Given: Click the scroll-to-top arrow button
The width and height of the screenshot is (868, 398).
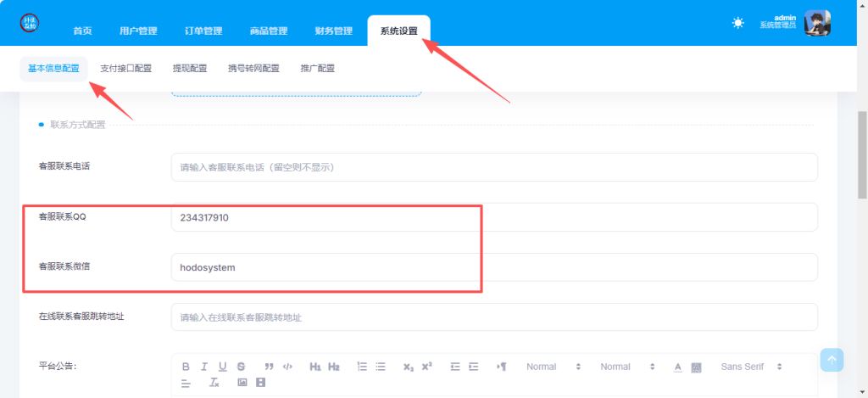Looking at the screenshot, I should tap(832, 360).
